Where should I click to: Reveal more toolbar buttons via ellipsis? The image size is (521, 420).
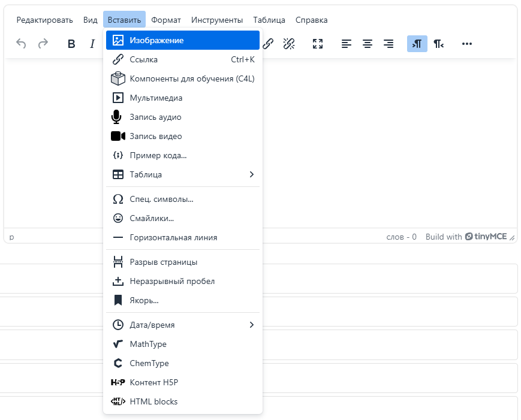467,44
